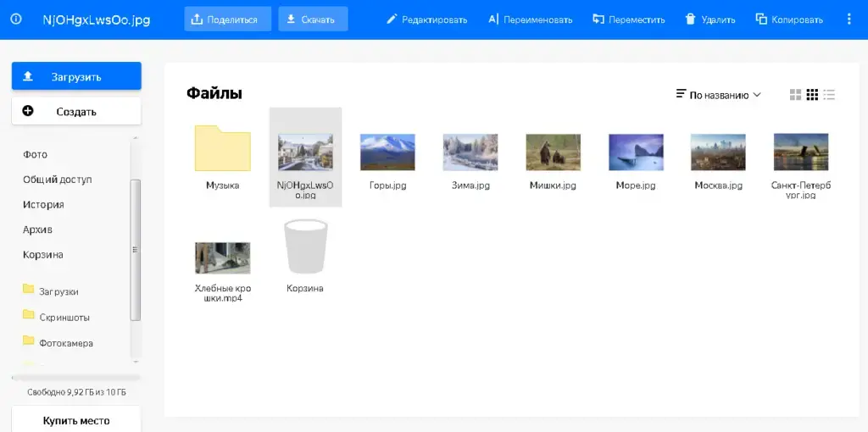Click the Создать button

76,111
